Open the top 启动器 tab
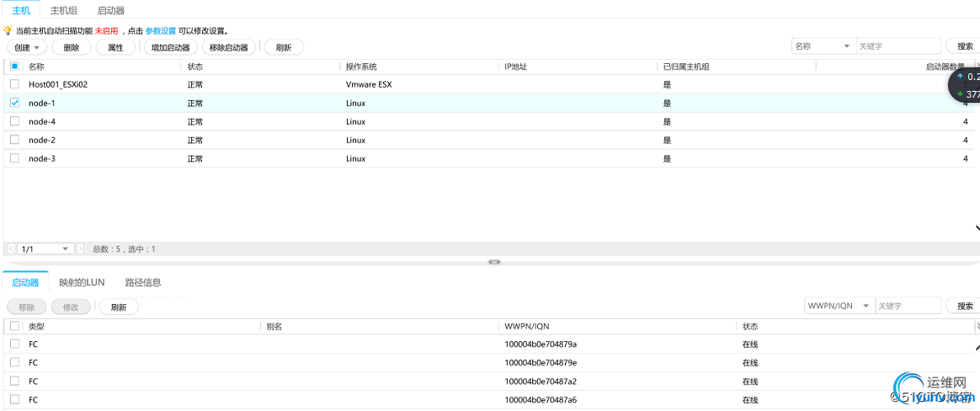The image size is (980, 411). point(110,11)
